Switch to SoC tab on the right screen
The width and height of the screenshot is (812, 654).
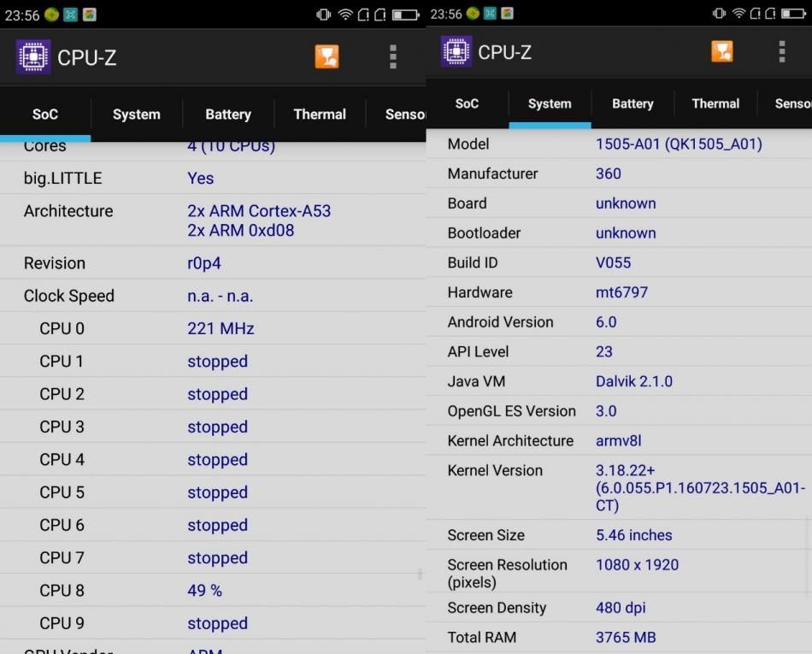(467, 103)
